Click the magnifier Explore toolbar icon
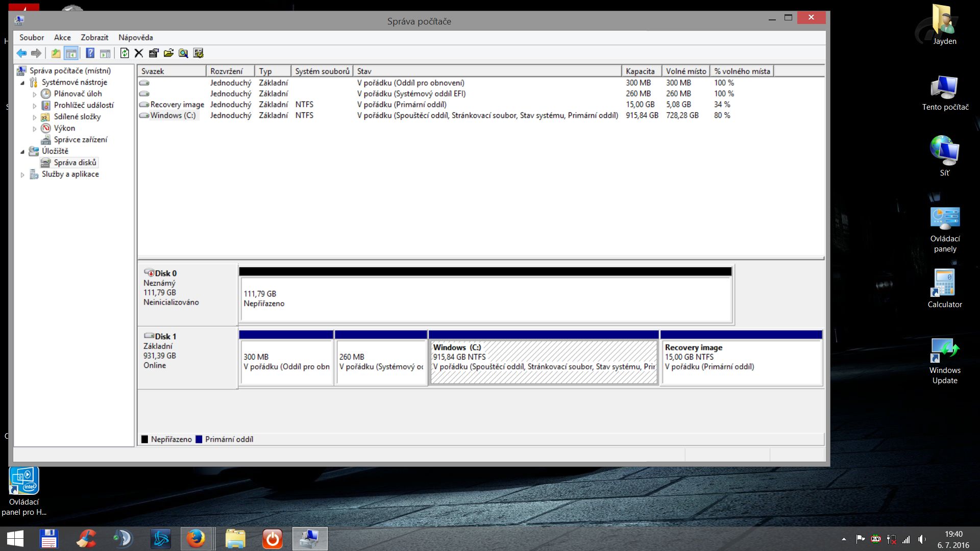Image resolution: width=980 pixels, height=551 pixels. point(183,53)
